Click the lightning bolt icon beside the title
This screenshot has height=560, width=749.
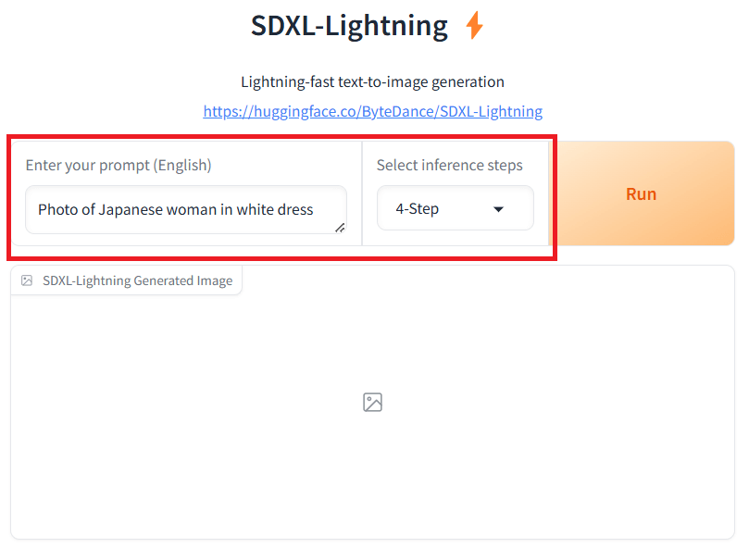tap(474, 25)
